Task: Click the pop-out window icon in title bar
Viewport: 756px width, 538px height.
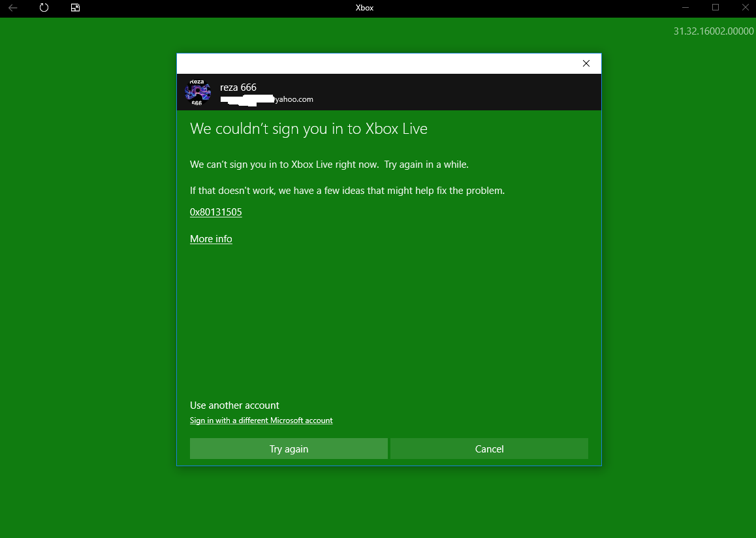Action: (75, 8)
